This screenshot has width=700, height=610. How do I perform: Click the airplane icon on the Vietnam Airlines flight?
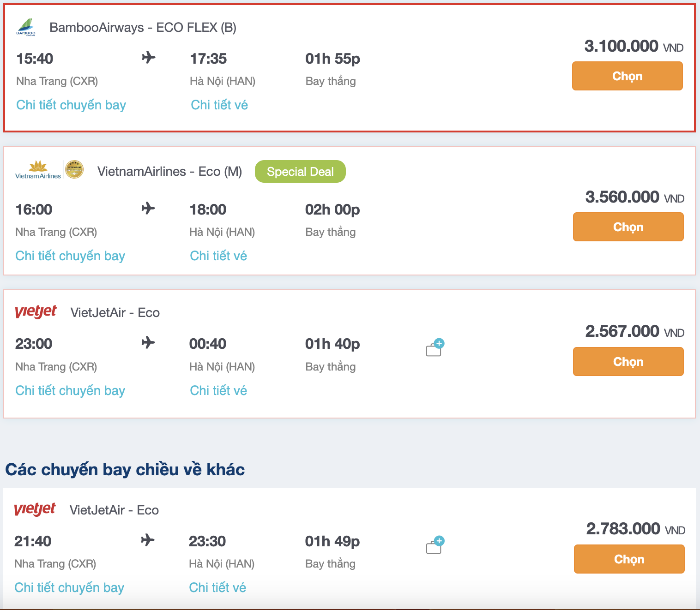[148, 209]
